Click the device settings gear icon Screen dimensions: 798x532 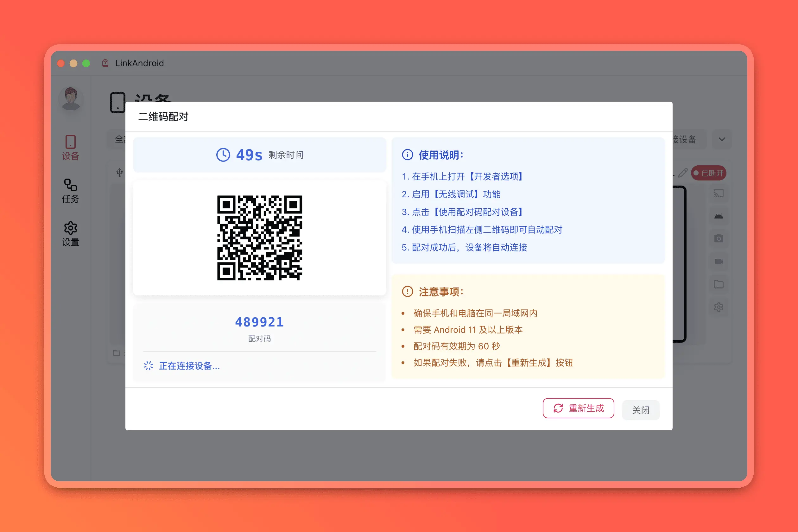[x=719, y=307]
